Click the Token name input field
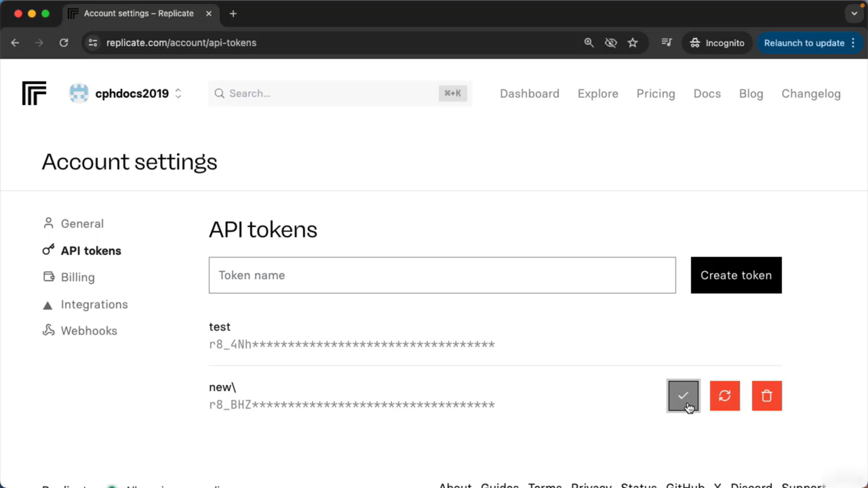Viewport: 868px width, 488px height. point(442,275)
